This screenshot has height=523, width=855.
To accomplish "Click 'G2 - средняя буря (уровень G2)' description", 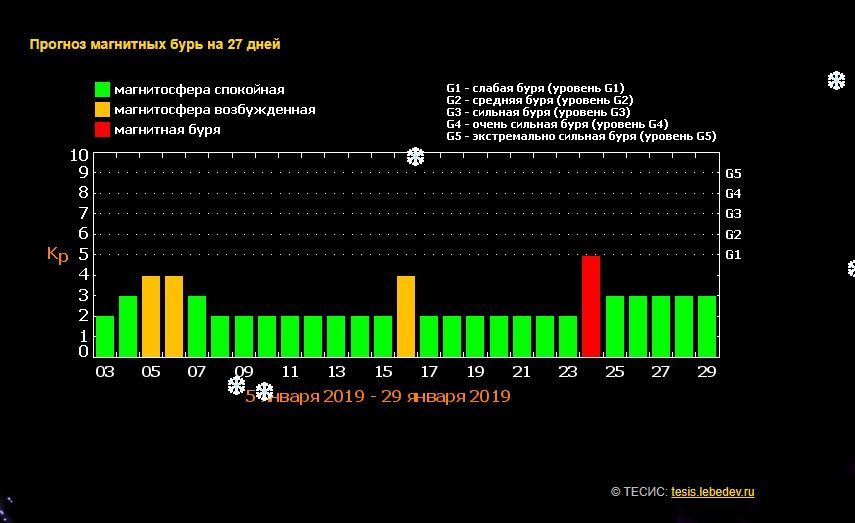I will tap(540, 100).
